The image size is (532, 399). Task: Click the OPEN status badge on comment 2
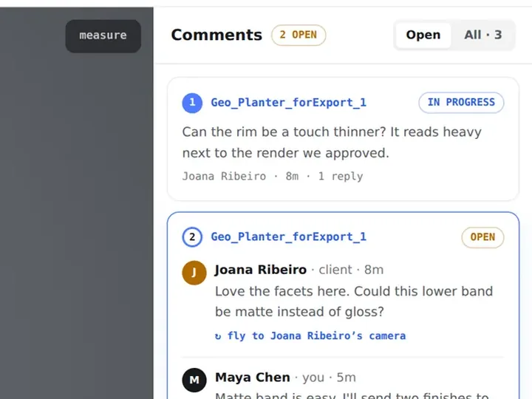pyautogui.click(x=482, y=237)
